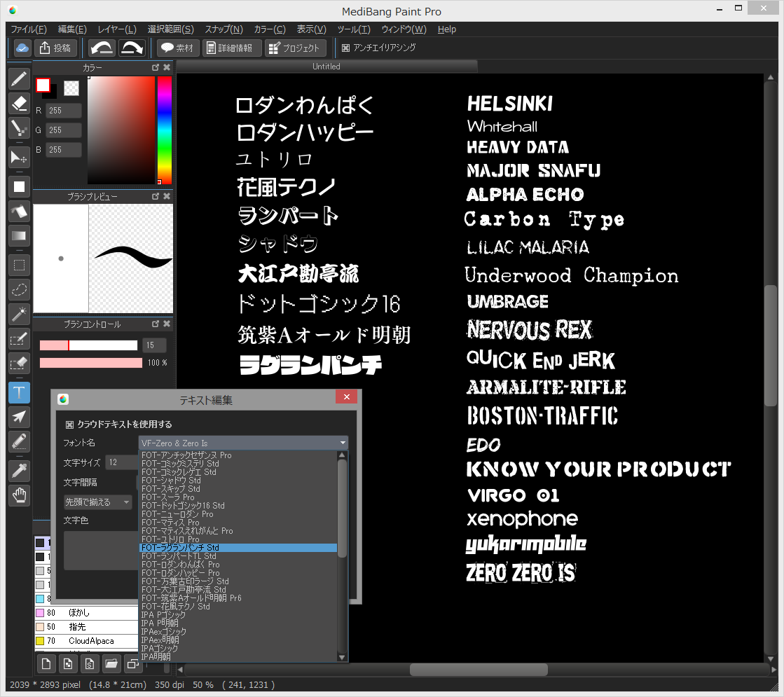Click the Undo arrow in toolbar
Viewport: 784px width, 697px height.
102,48
